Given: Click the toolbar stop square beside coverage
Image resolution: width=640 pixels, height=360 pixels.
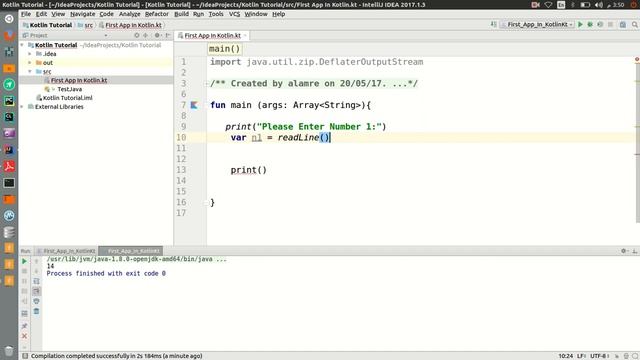Looking at the screenshot, I should tap(610, 24).
